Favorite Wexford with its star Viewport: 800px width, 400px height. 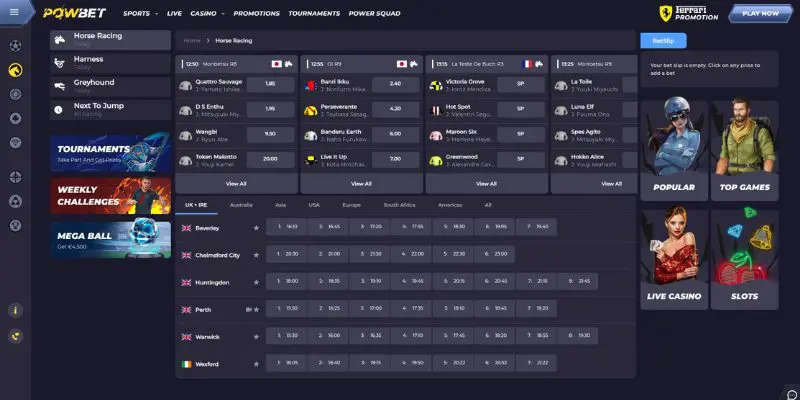coord(256,364)
